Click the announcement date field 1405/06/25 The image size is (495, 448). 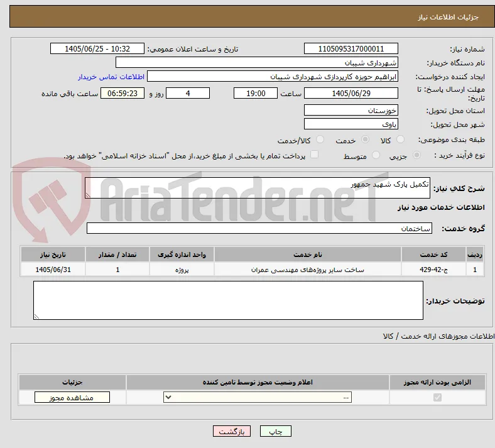[x=97, y=48]
